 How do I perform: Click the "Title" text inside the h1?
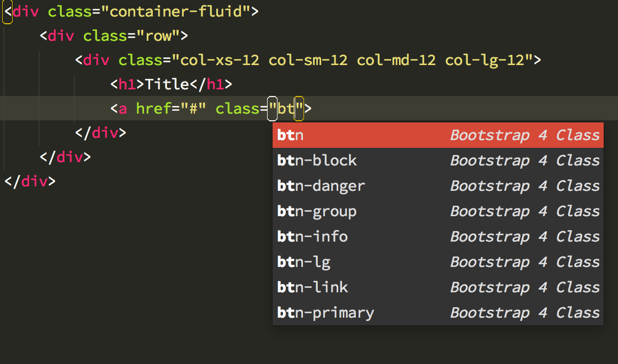tap(167, 84)
